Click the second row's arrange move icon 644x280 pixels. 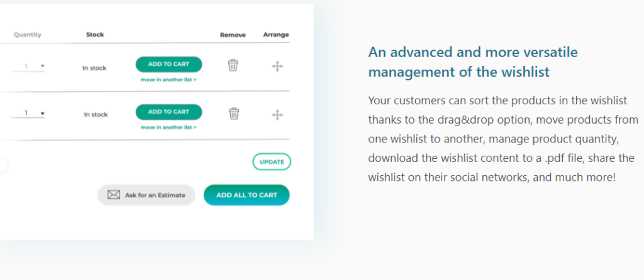pos(277,115)
